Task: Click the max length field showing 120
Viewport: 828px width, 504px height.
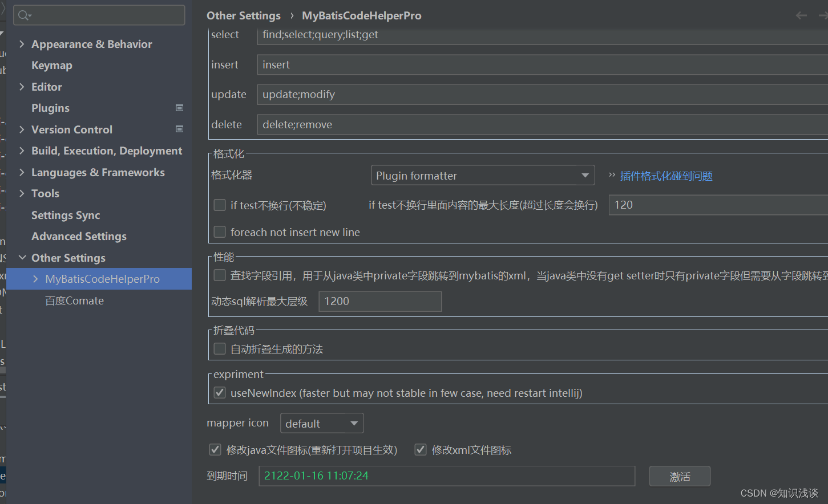Action: [718, 205]
